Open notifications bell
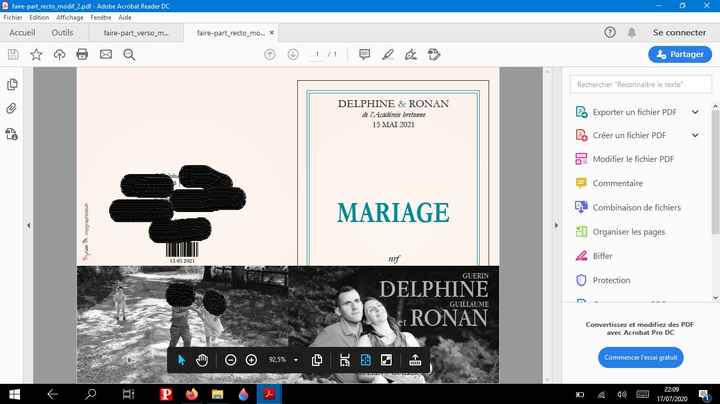 click(632, 33)
